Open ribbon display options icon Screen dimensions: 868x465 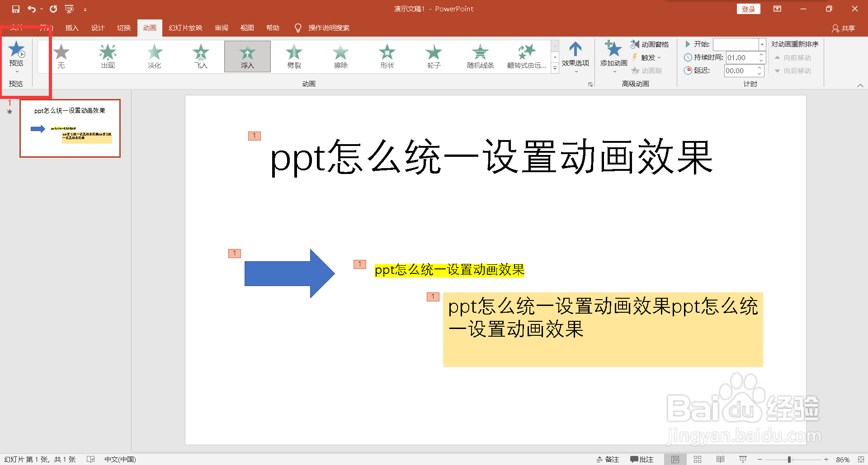777,9
